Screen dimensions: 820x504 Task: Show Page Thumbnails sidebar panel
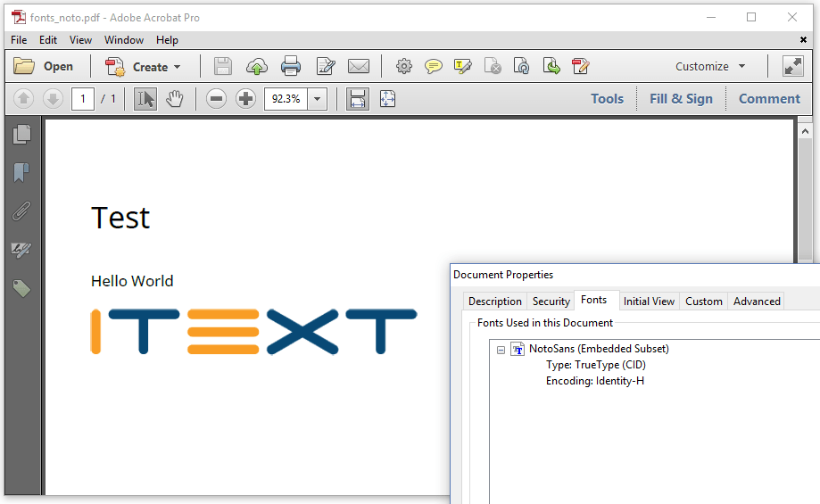pos(21,135)
